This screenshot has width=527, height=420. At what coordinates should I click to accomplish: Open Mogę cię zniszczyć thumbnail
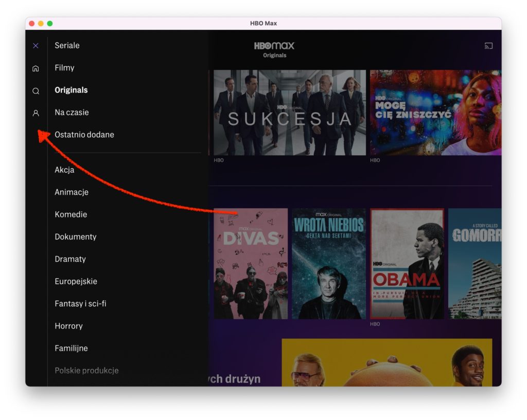[x=435, y=113]
